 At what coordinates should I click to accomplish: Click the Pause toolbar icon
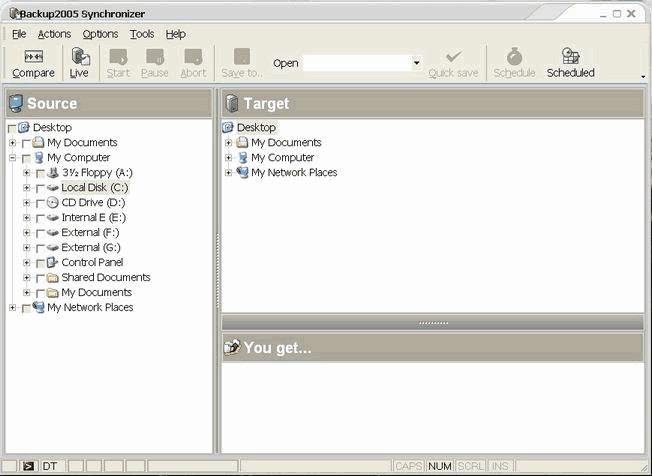point(155,57)
